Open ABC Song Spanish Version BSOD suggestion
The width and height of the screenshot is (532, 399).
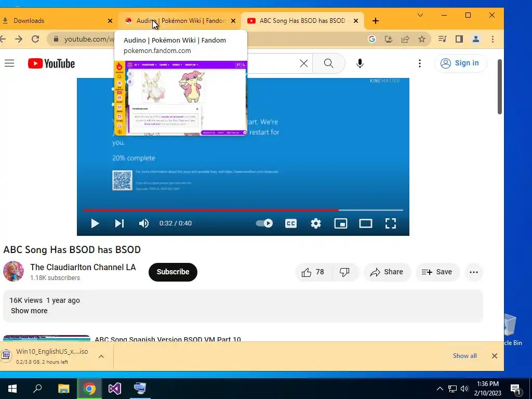coord(168,339)
